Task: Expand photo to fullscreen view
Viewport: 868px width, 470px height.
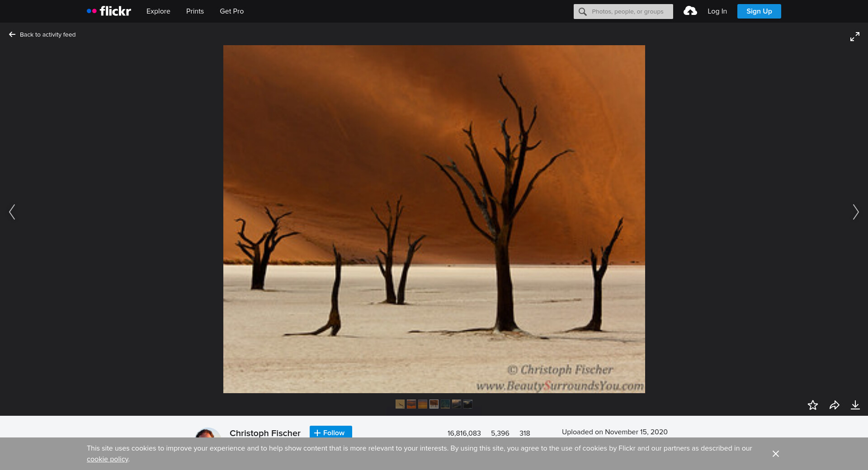Action: pos(854,37)
